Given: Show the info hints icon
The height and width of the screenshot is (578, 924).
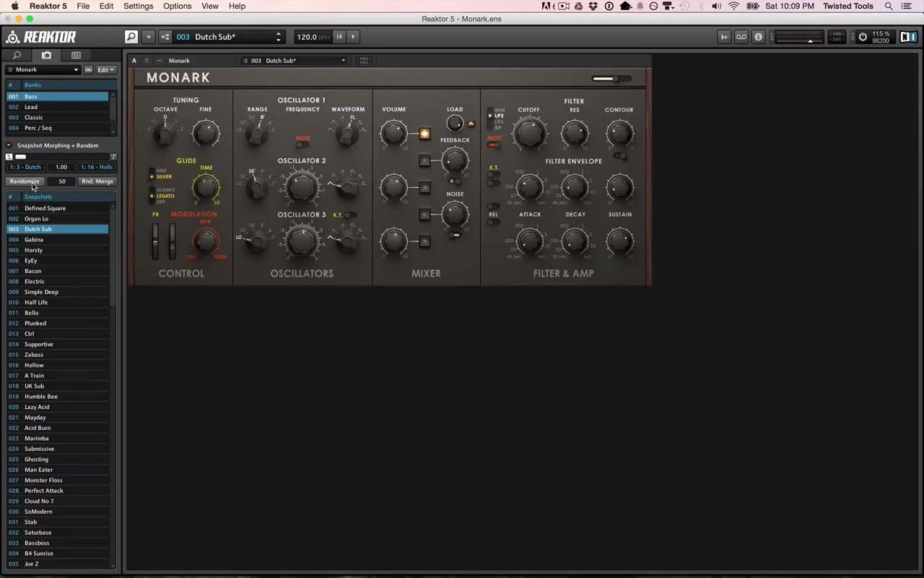Looking at the screenshot, I should [758, 37].
